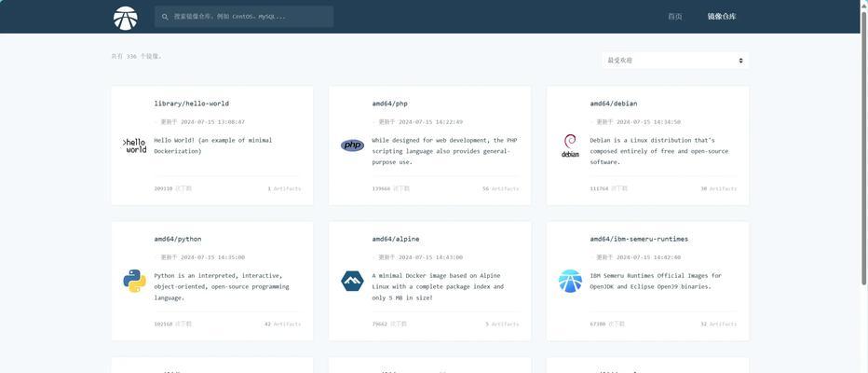Click the Alpine mountain logo icon
Viewport: 868px width, 373px height.
352,281
